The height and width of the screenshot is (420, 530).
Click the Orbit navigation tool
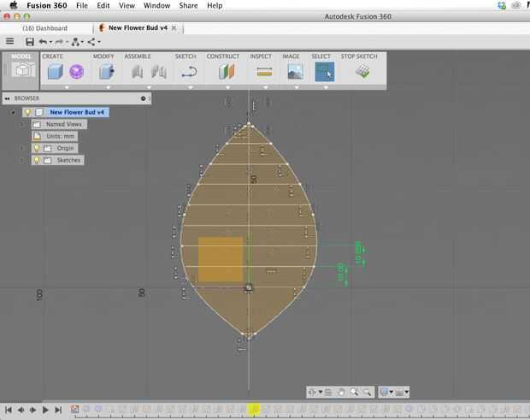coord(312,393)
